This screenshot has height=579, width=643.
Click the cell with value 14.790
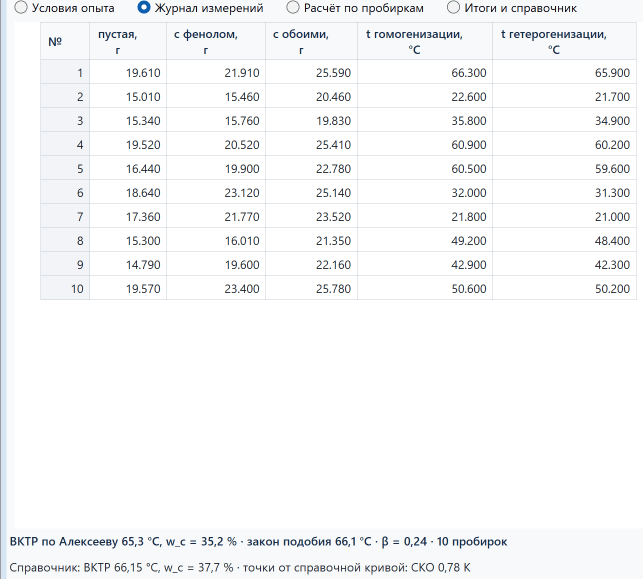coord(128,264)
